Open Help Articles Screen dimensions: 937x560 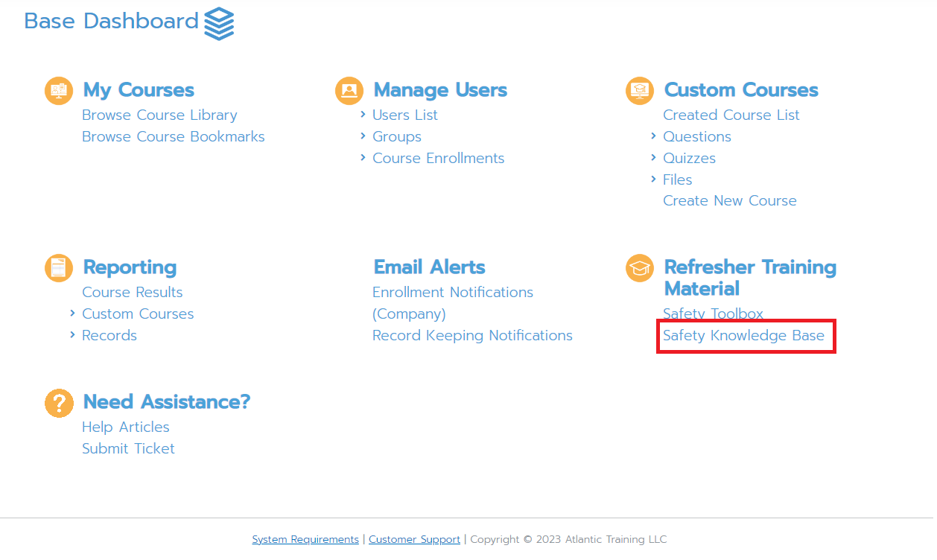tap(126, 427)
